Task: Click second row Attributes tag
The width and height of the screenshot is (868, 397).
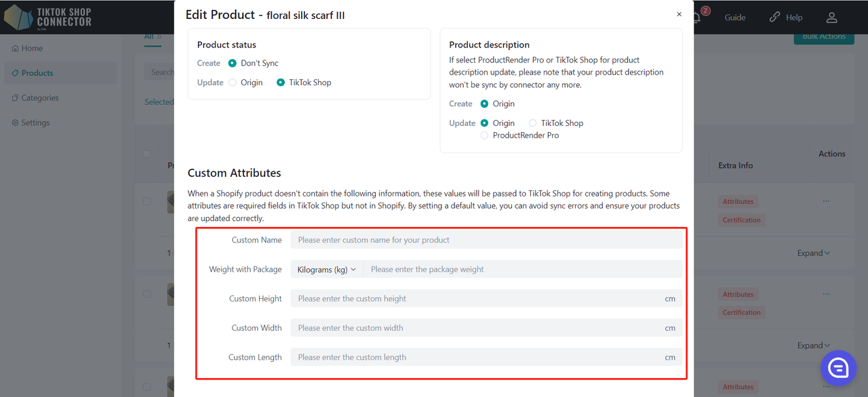Action: (x=738, y=294)
